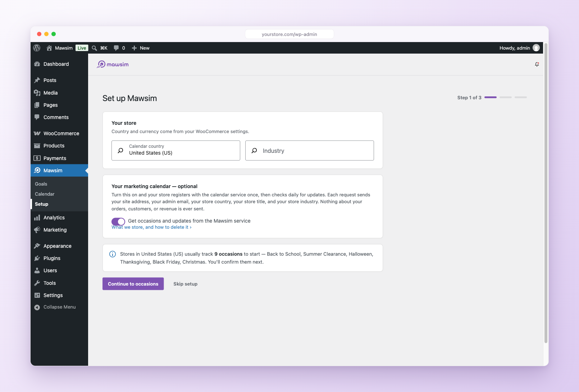This screenshot has height=392, width=579.
Task: Click the New button in admin bar
Action: [x=145, y=48]
